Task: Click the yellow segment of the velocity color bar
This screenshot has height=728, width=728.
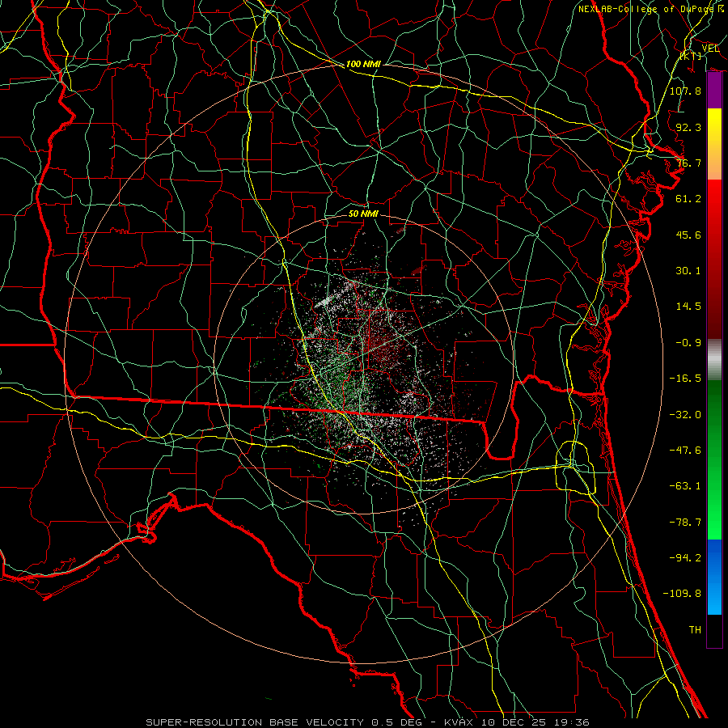Action: [714, 144]
